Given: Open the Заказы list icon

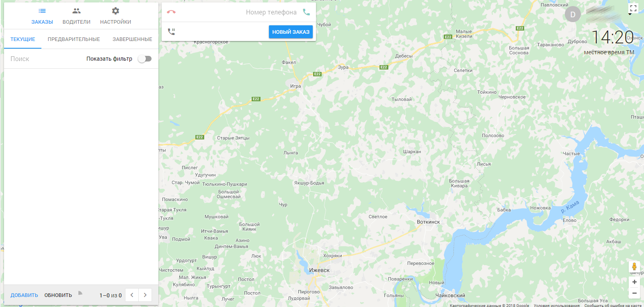Looking at the screenshot, I should coord(42,11).
